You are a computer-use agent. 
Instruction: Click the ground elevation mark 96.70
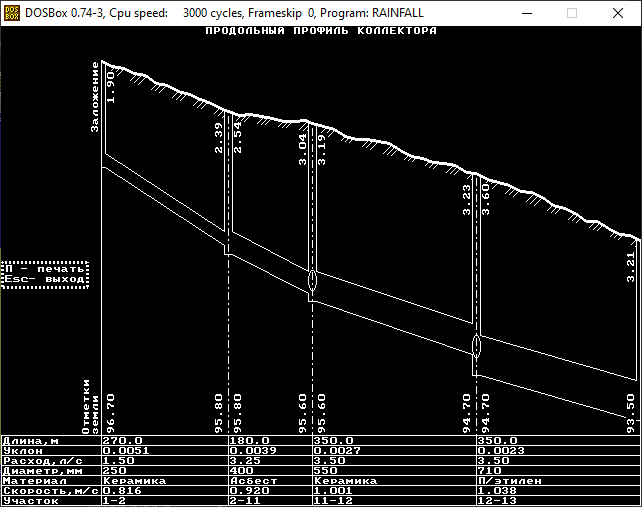111,414
